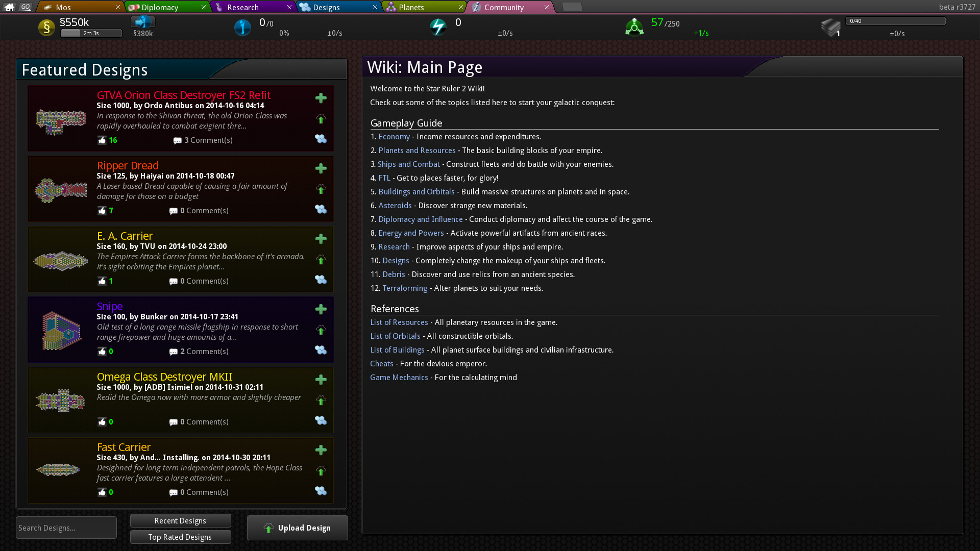Focus the Search Designs input field
Image resolution: width=980 pixels, height=551 pixels.
66,528
